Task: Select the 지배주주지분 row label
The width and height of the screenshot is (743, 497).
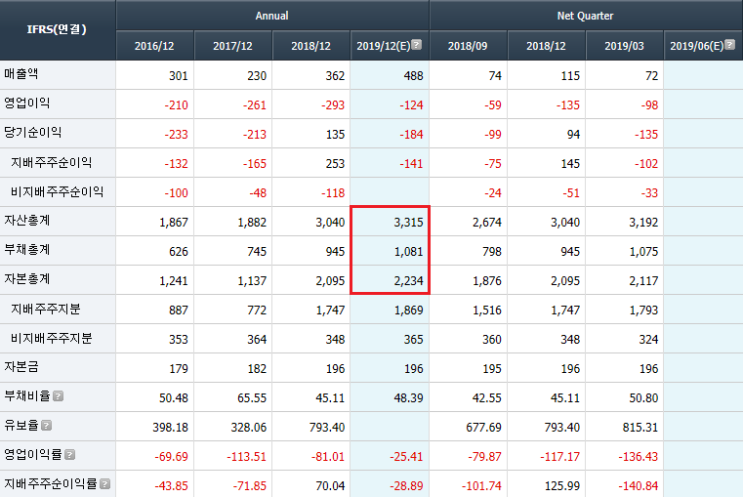Action: click(x=45, y=309)
